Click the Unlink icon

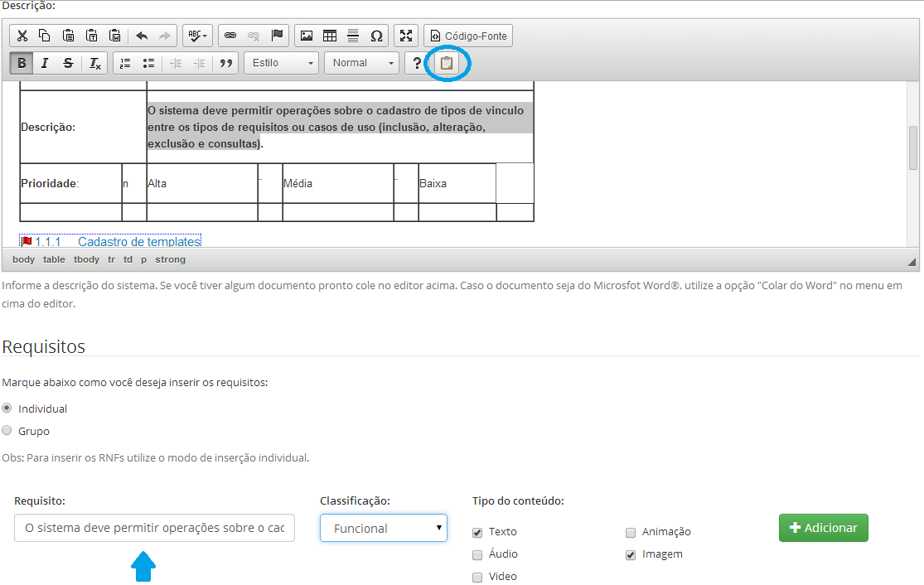click(254, 36)
